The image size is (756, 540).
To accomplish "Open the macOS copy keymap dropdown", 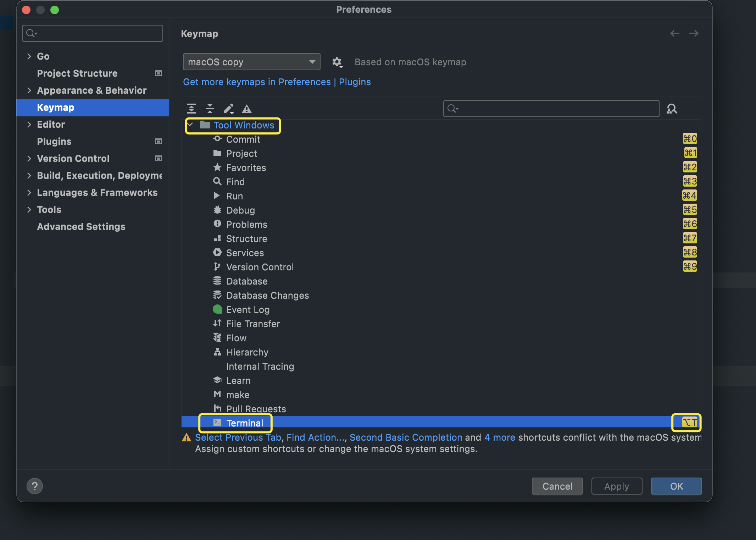I will pos(251,62).
